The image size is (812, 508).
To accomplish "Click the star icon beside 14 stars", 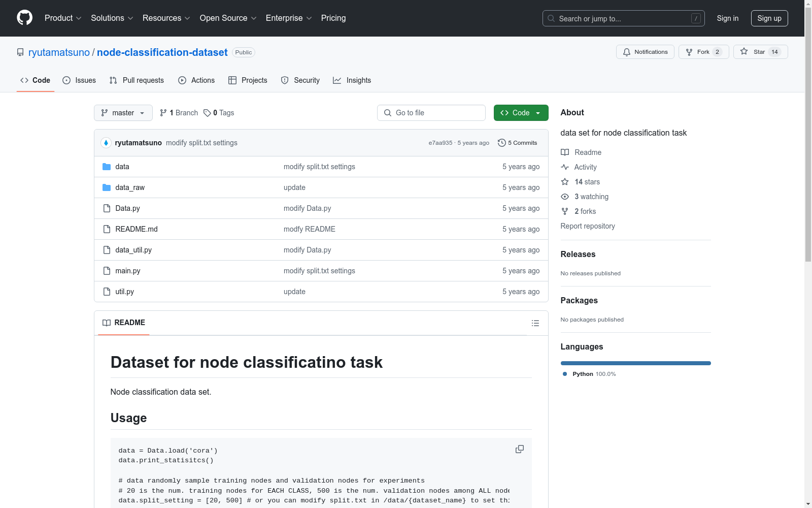I will click(565, 182).
